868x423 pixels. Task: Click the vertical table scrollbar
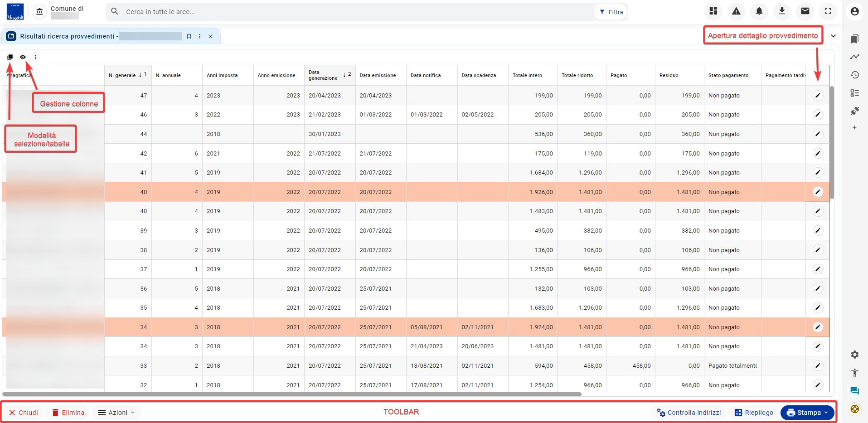click(832, 142)
